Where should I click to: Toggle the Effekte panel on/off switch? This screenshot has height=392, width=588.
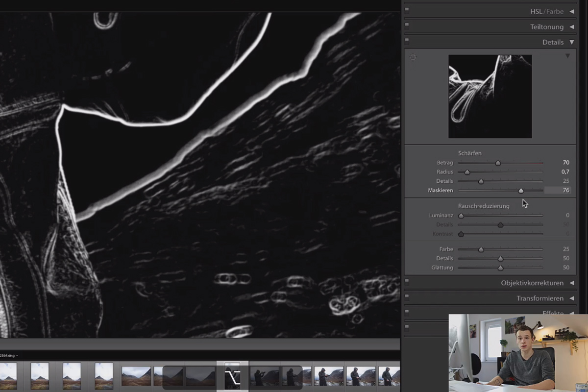[407, 312]
